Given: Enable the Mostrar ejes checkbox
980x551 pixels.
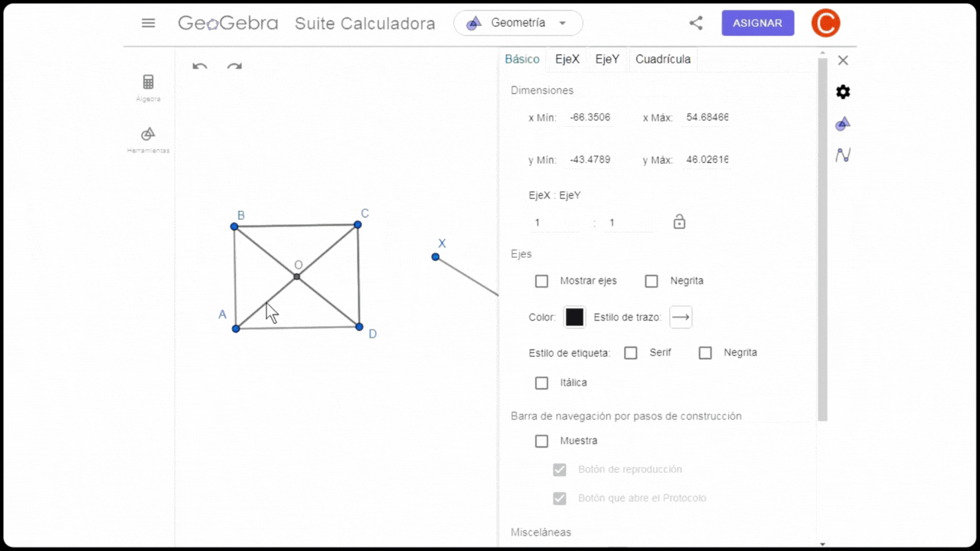Looking at the screenshot, I should click(542, 281).
